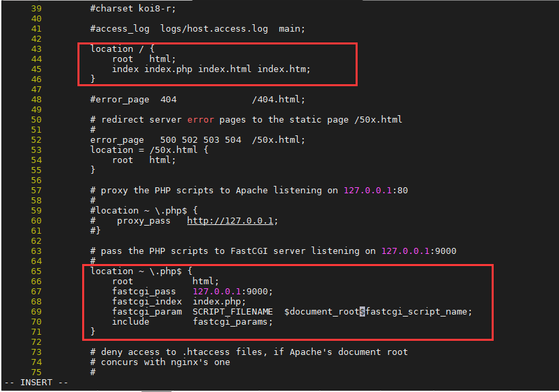This screenshot has width=559, height=392.
Task: Click line number 39
Action: [36, 8]
